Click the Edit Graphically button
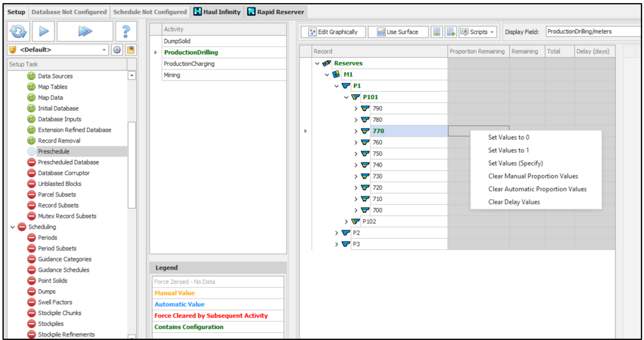This screenshot has height=340, width=644. [333, 32]
